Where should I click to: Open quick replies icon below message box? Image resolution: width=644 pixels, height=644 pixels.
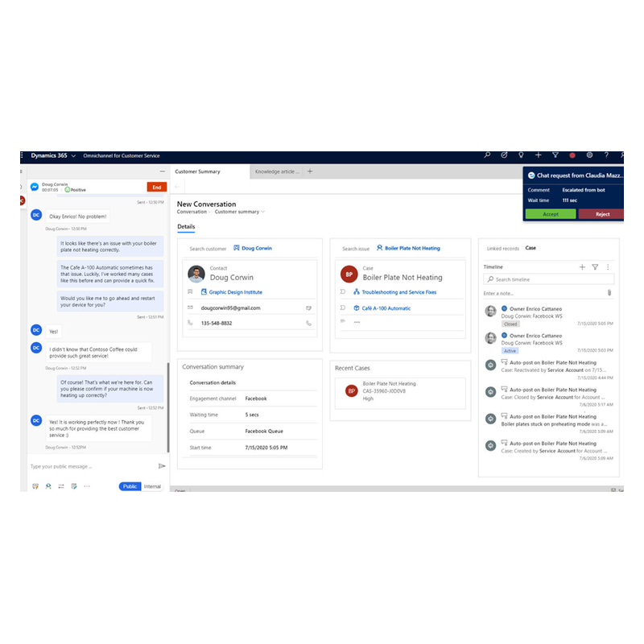point(35,486)
